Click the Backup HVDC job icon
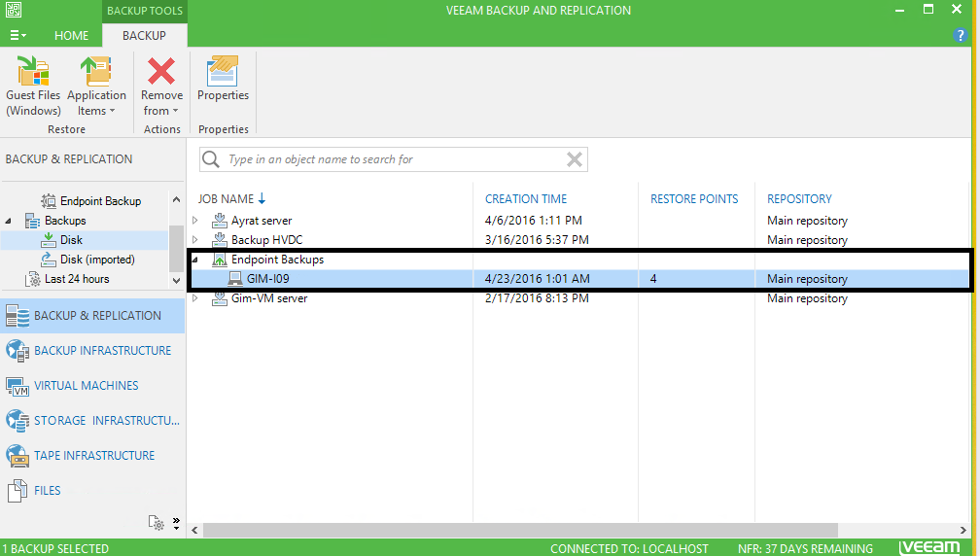Image resolution: width=980 pixels, height=556 pixels. [x=220, y=240]
